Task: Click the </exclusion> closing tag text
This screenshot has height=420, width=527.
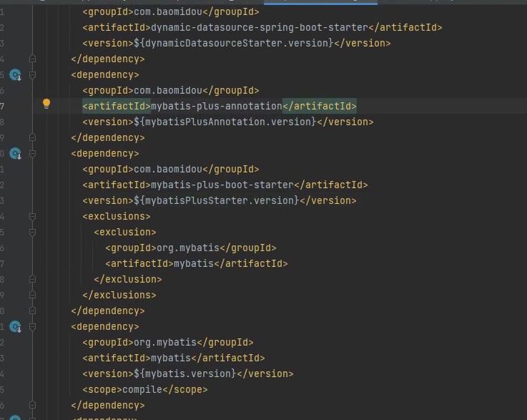Action: (x=128, y=279)
